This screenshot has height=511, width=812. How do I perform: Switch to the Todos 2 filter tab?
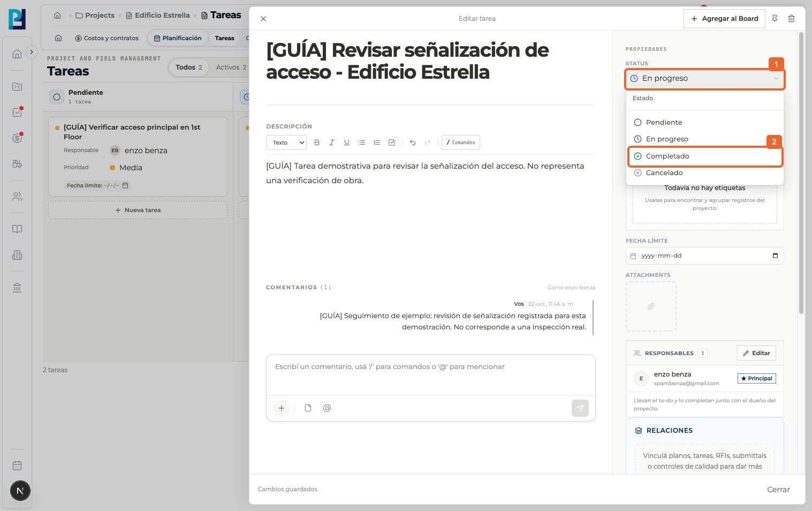pos(189,67)
